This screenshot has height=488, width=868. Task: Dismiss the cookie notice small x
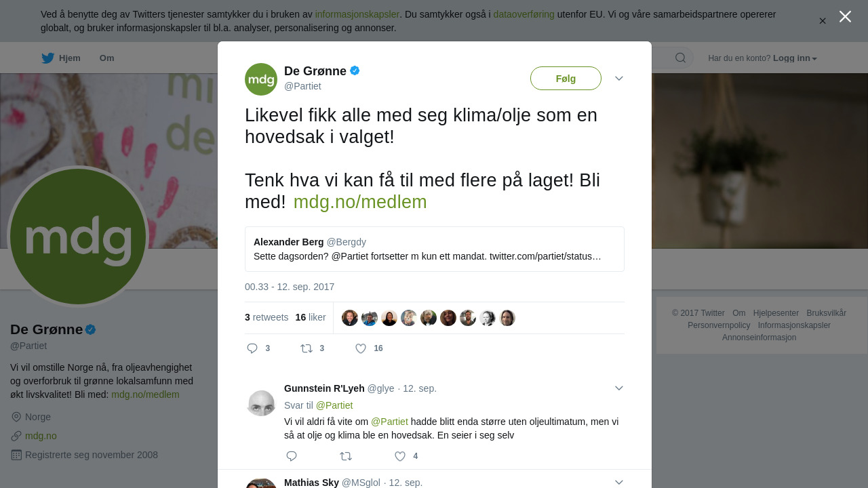[823, 21]
